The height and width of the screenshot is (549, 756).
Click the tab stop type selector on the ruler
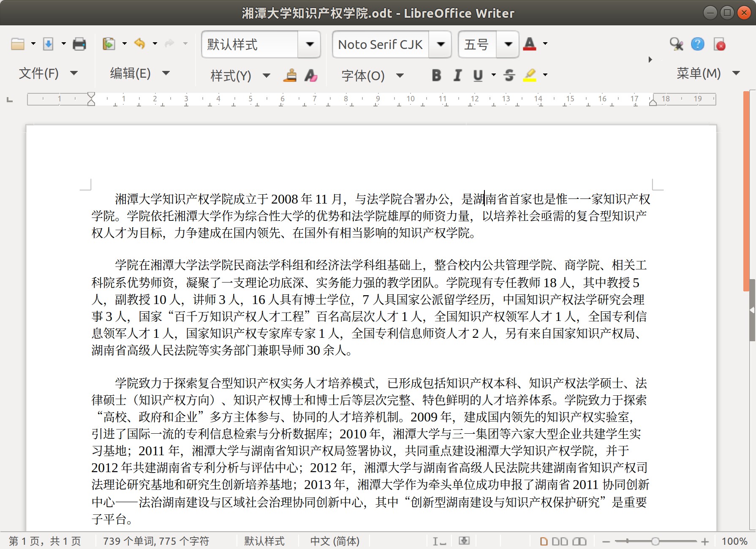[x=10, y=100]
